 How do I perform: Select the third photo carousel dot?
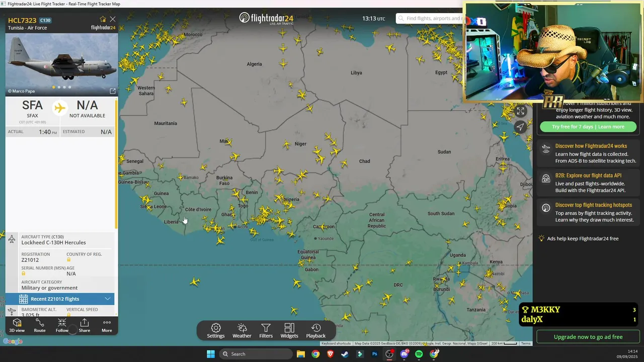click(64, 87)
